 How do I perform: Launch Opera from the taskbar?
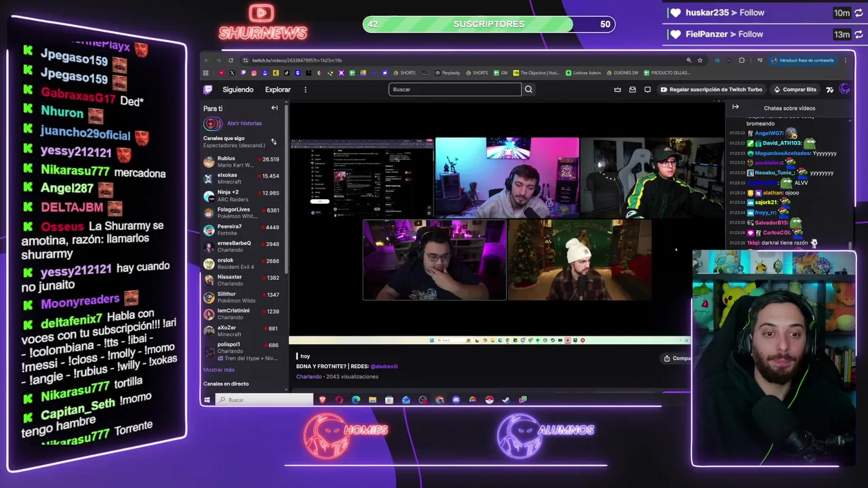(339, 400)
